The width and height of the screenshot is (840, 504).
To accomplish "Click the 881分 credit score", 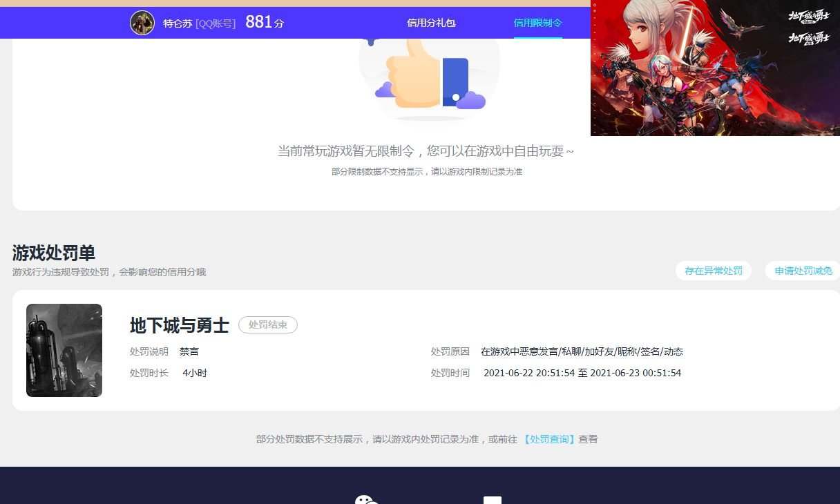I will pyautogui.click(x=265, y=22).
